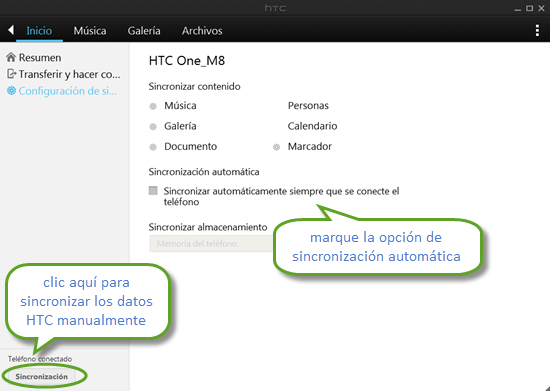
Task: Click the Calendario sync content label
Action: pos(313,126)
